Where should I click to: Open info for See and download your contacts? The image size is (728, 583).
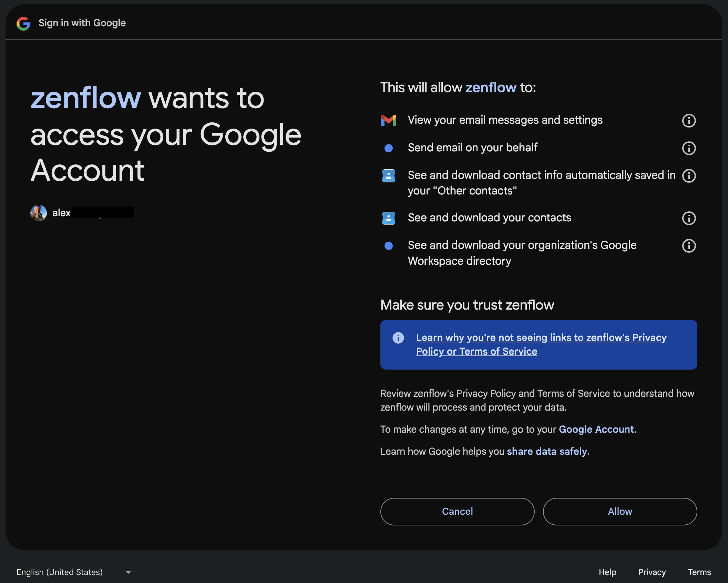click(x=689, y=218)
